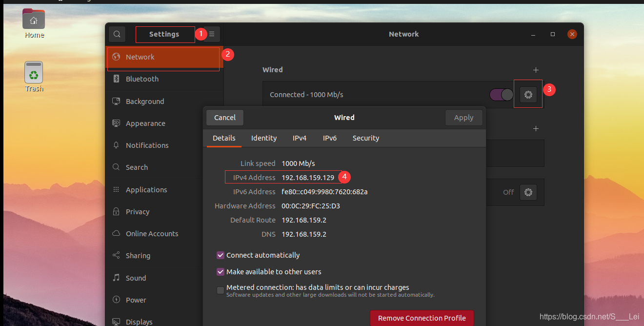The width and height of the screenshot is (644, 326).
Task: Click the Notifications bell icon
Action: pyautogui.click(x=116, y=145)
